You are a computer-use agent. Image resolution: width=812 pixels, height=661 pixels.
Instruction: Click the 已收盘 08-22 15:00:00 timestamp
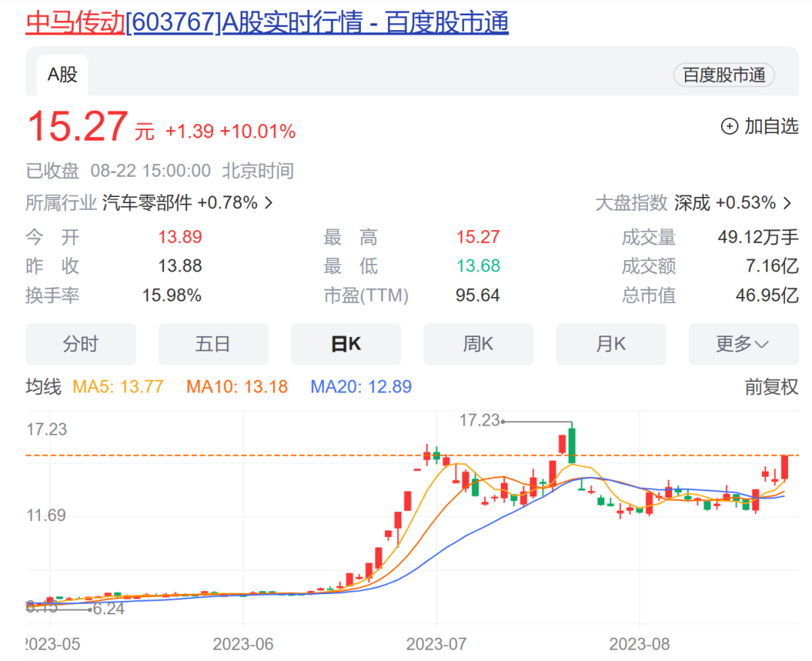pos(119,171)
